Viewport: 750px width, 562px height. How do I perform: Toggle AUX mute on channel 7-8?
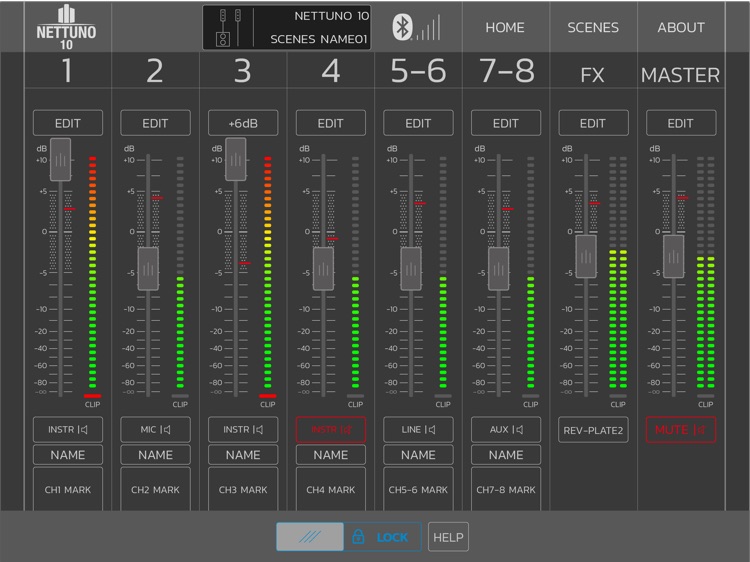point(506,430)
